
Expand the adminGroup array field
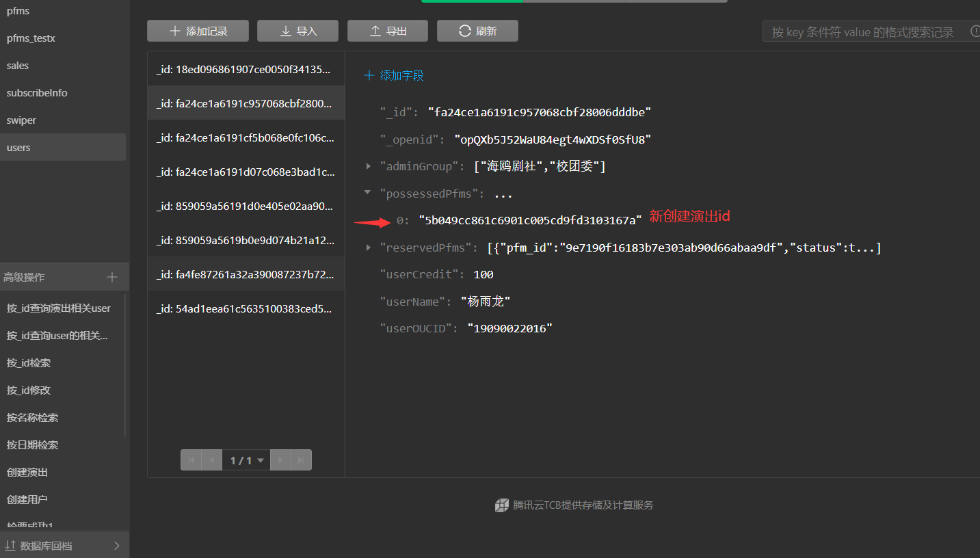click(369, 166)
